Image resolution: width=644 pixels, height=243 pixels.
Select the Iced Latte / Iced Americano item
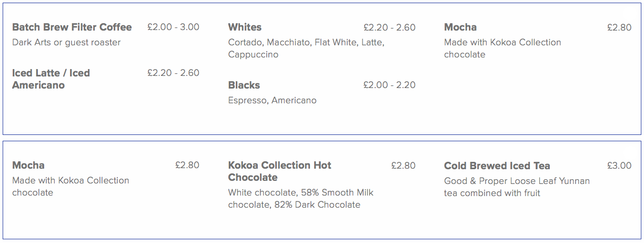click(x=51, y=79)
